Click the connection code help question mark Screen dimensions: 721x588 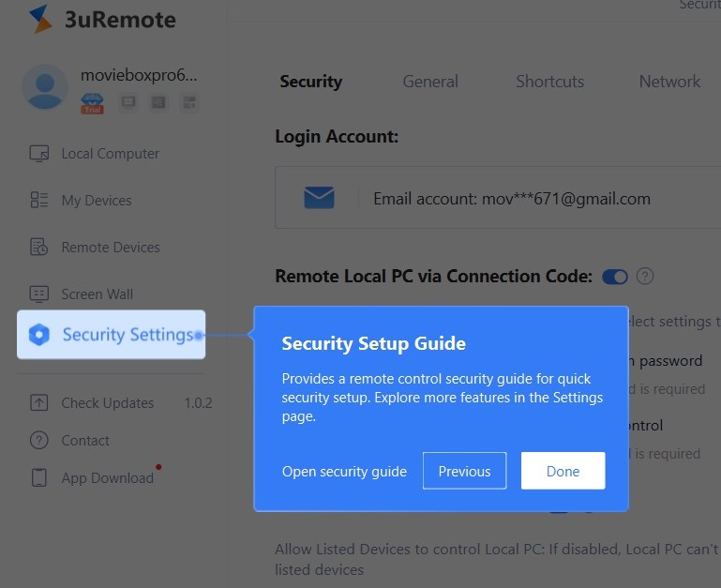[x=645, y=277]
